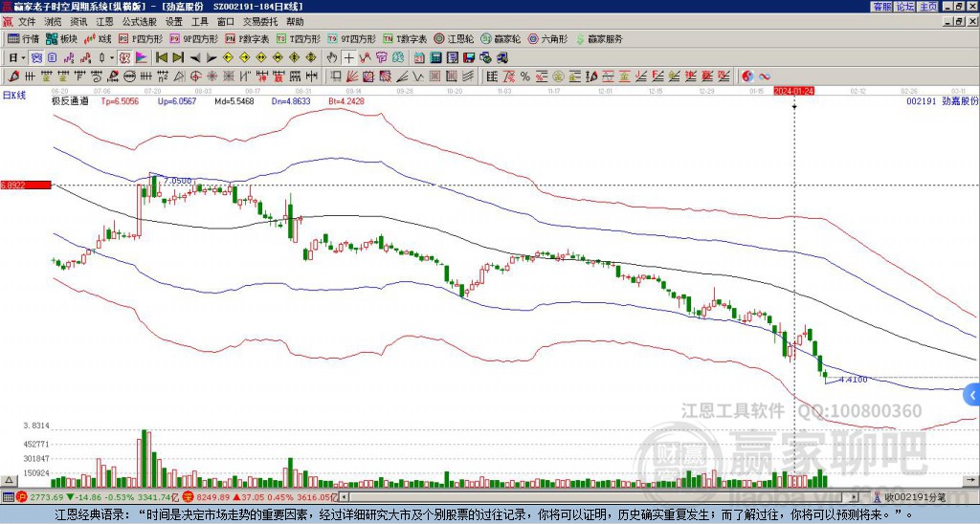
Task: Select the zigzag wave line tool
Action: pos(417,76)
